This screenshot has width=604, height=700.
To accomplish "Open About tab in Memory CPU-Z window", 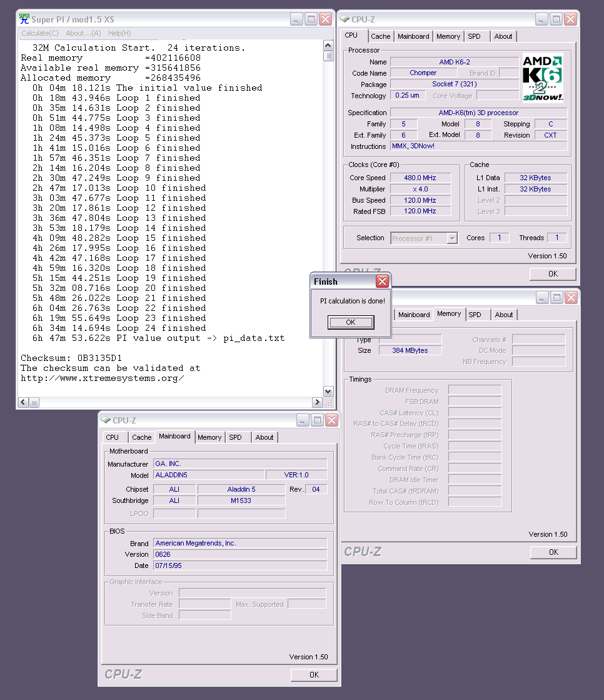I will 503,315.
